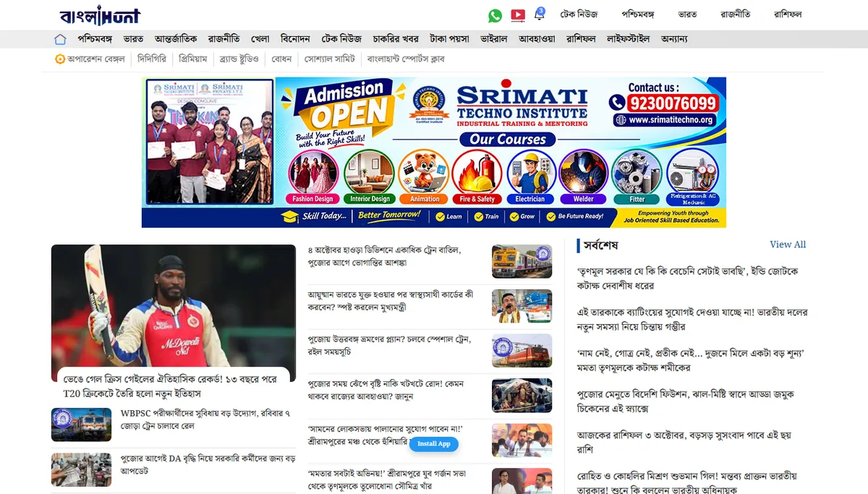
Task: Read WBPSC পরীক্ষার্থীদের train headline
Action: 205,420
